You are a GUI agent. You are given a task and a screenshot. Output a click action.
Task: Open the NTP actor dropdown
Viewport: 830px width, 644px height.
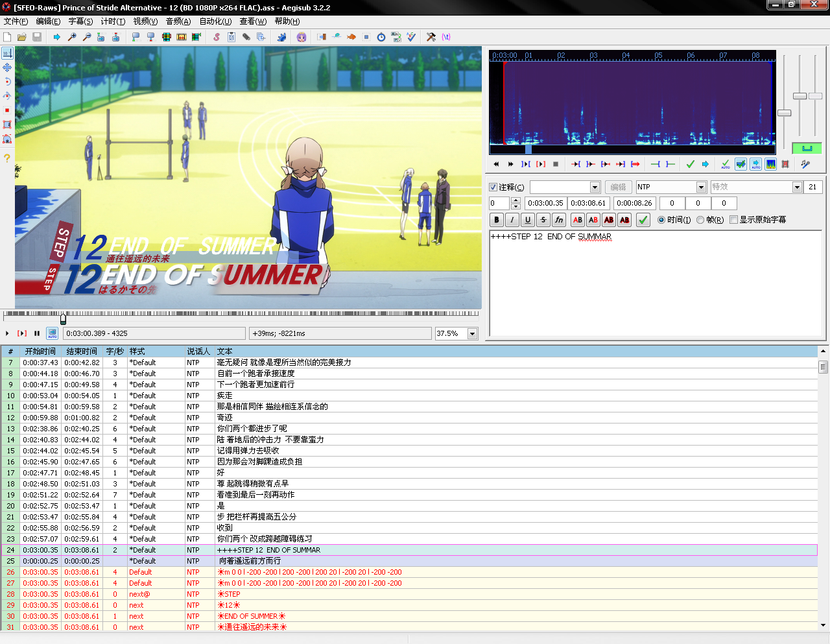[701, 187]
